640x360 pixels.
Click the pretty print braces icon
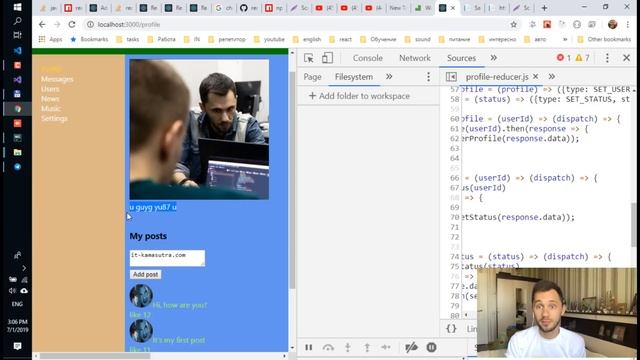(451, 329)
